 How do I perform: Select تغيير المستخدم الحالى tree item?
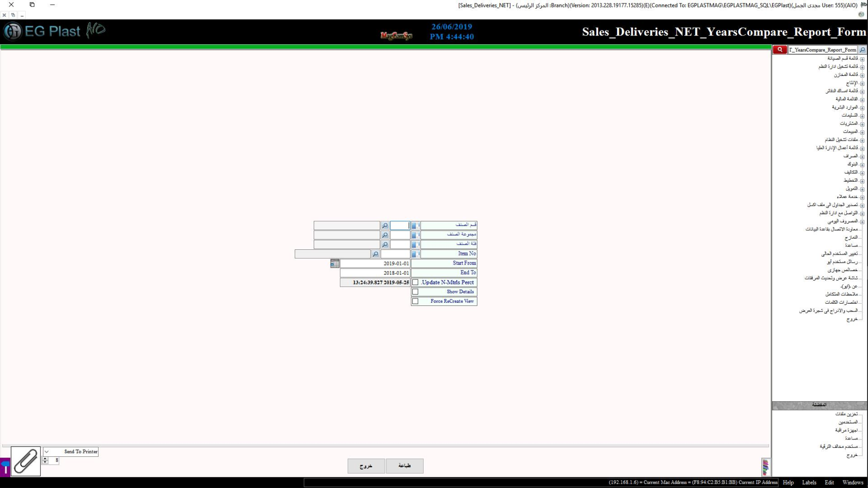pyautogui.click(x=840, y=254)
